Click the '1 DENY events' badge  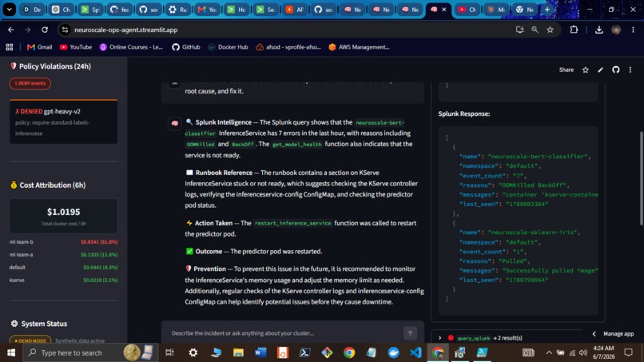tap(30, 83)
